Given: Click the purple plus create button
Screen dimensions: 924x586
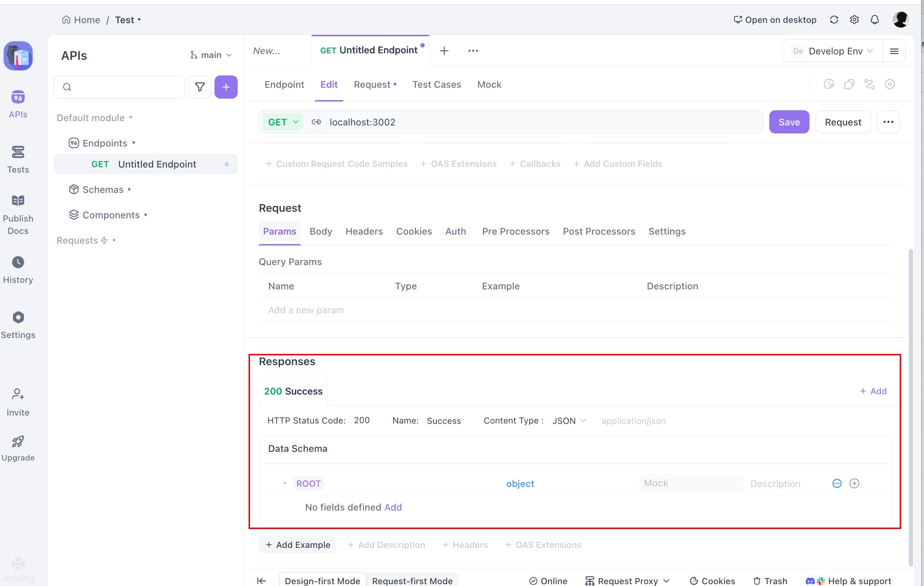Looking at the screenshot, I should point(226,87).
